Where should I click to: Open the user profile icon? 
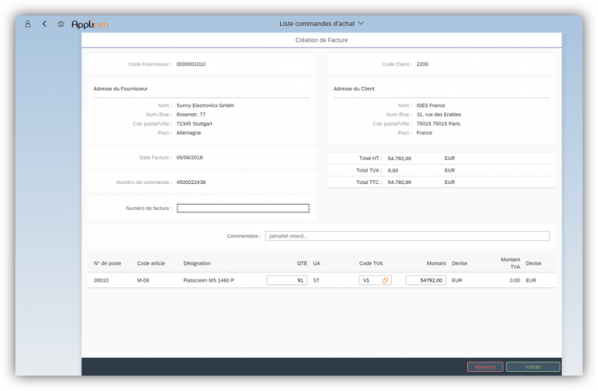click(28, 24)
